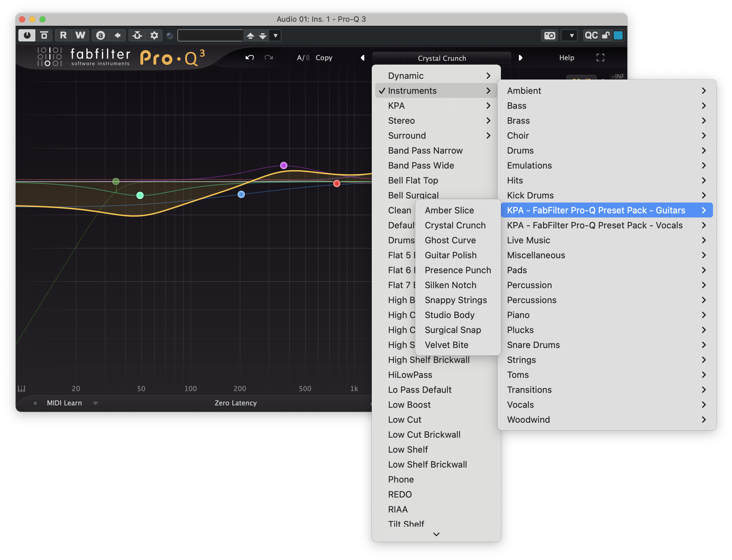Open the plugin settings gear icon
The height and width of the screenshot is (560, 732).
click(154, 35)
